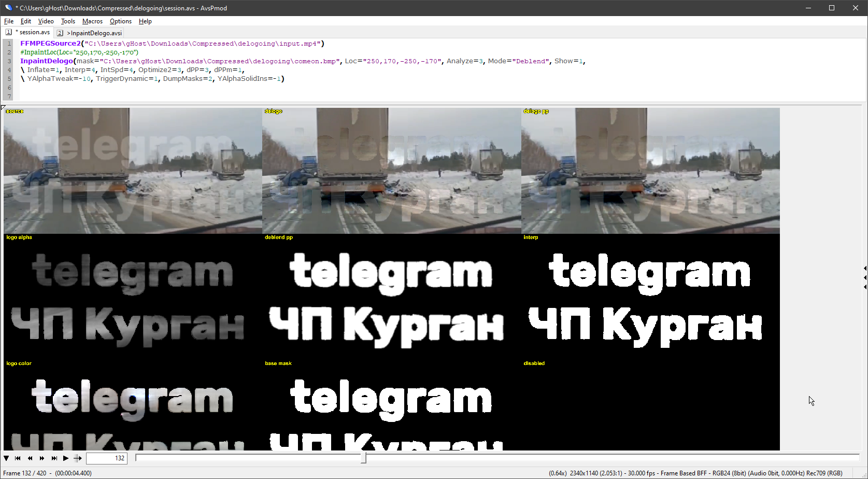Viewport: 868px width, 479px height.
Task: Minimize the AvsPmod window
Action: coord(808,8)
